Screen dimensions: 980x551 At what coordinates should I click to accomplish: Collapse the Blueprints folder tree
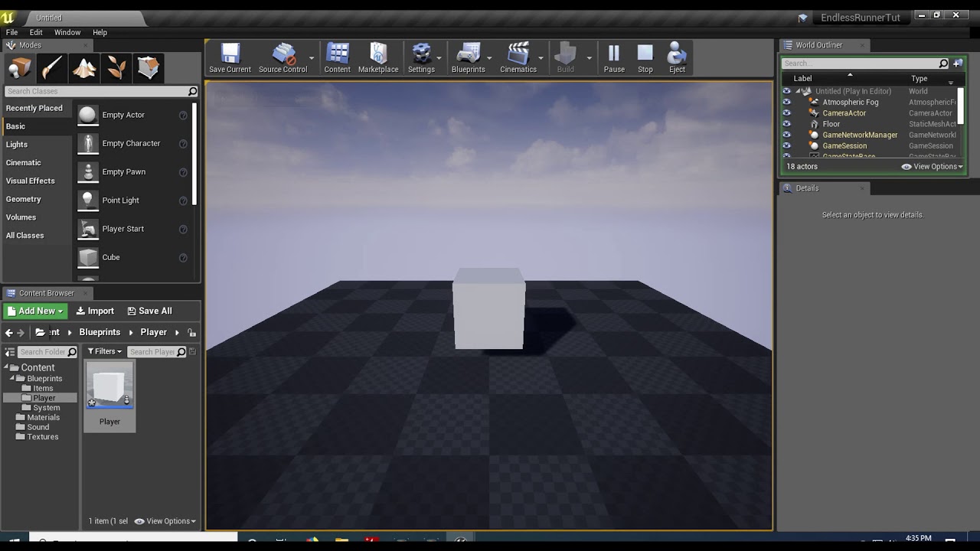coord(12,379)
